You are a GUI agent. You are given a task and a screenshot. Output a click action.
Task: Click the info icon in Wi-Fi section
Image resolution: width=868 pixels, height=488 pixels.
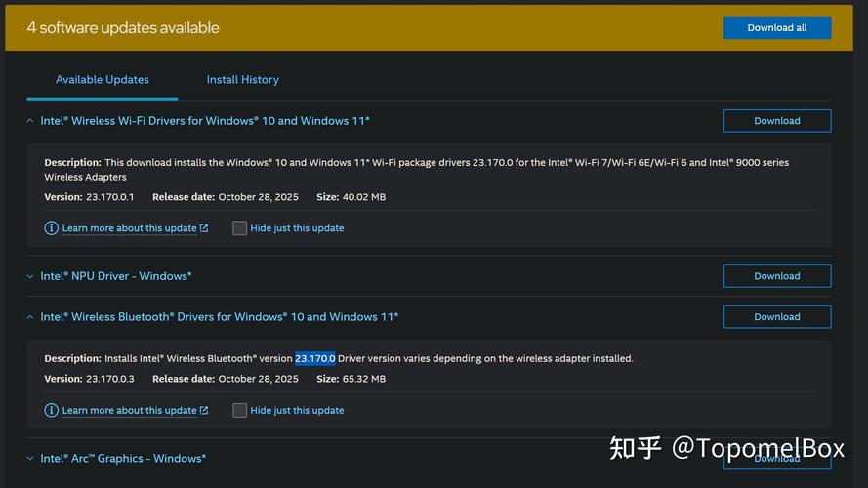[51, 228]
